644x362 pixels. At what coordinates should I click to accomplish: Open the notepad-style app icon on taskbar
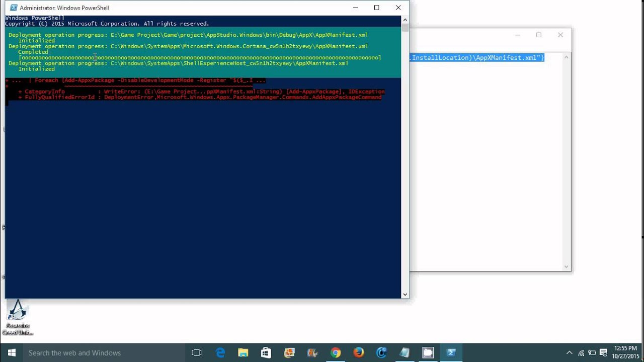click(405, 353)
